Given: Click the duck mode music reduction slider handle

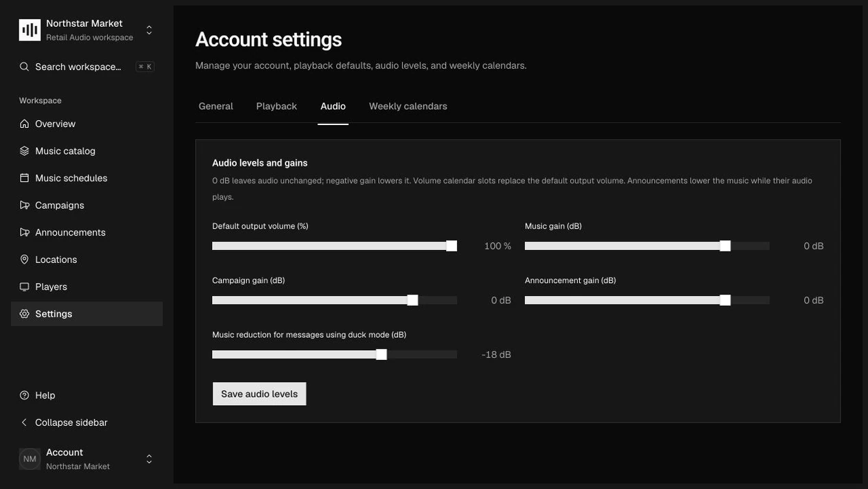Looking at the screenshot, I should pyautogui.click(x=382, y=354).
